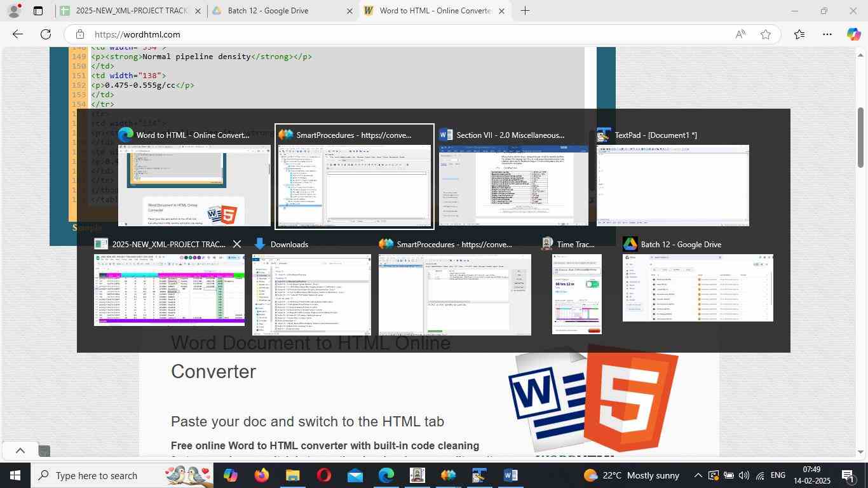Click the scroll-to-top chevron on page
Viewport: 868px width, 488px height.
20,451
